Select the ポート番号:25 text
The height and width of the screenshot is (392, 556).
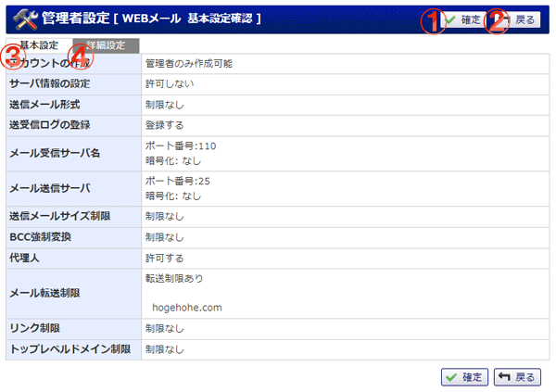tap(178, 181)
